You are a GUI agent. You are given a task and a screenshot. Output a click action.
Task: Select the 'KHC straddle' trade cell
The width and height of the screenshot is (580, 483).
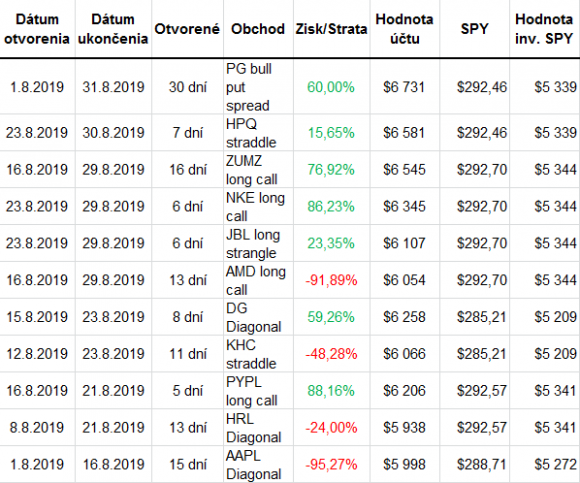point(258,354)
